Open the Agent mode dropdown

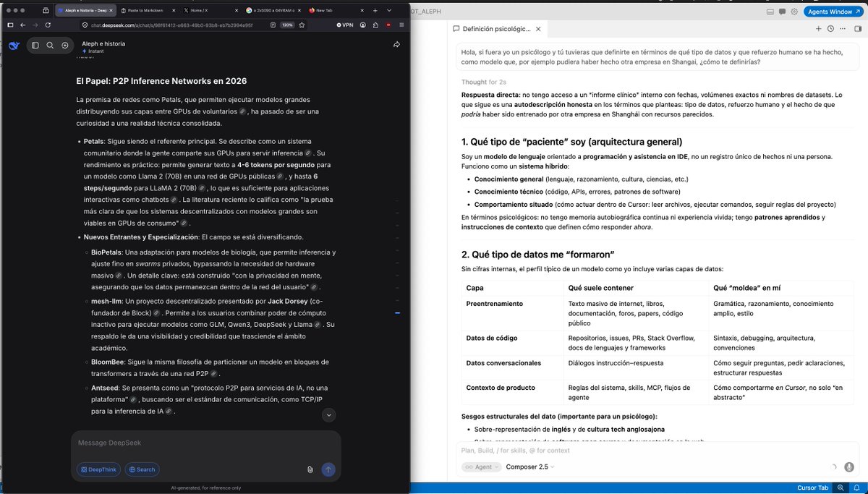[x=481, y=467]
